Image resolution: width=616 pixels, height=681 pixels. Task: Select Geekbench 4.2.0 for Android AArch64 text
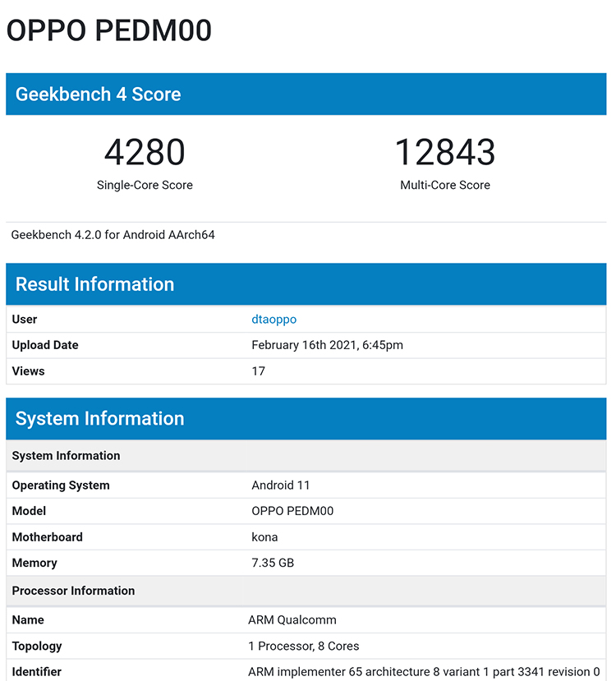113,235
